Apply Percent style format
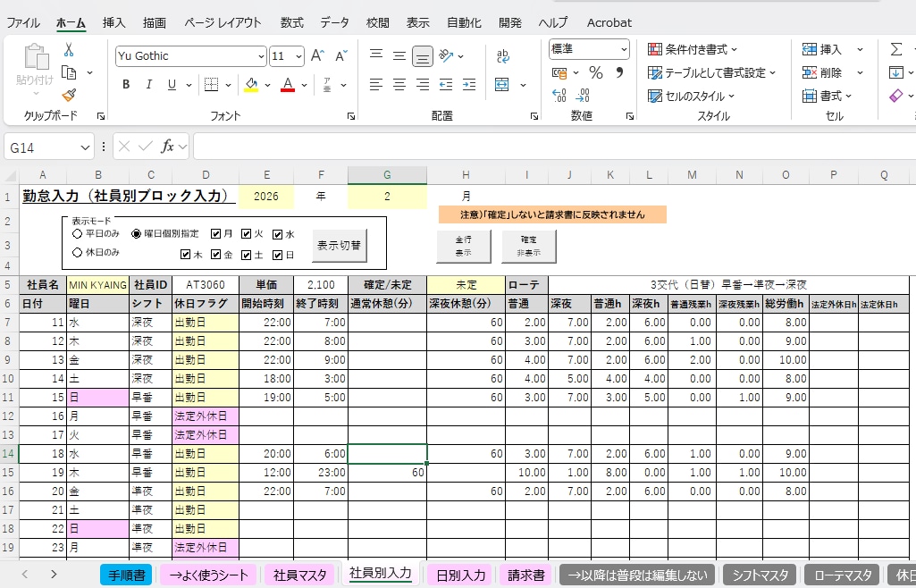 click(x=596, y=73)
